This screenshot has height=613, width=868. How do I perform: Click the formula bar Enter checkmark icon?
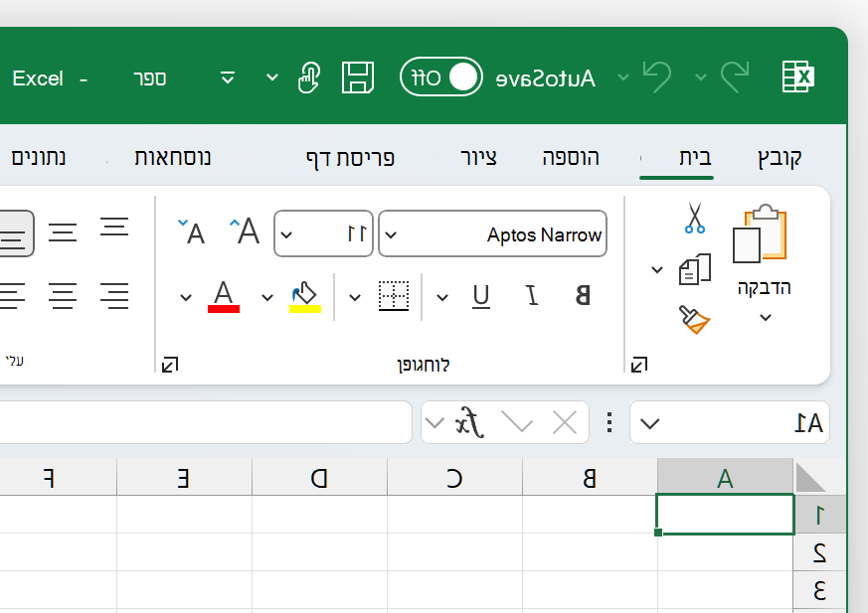516,422
